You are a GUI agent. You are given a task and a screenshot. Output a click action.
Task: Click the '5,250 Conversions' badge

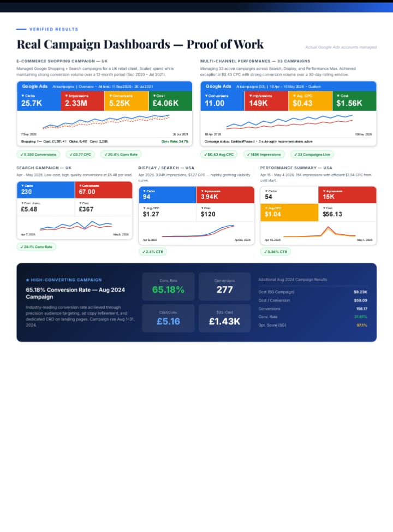(x=38, y=155)
